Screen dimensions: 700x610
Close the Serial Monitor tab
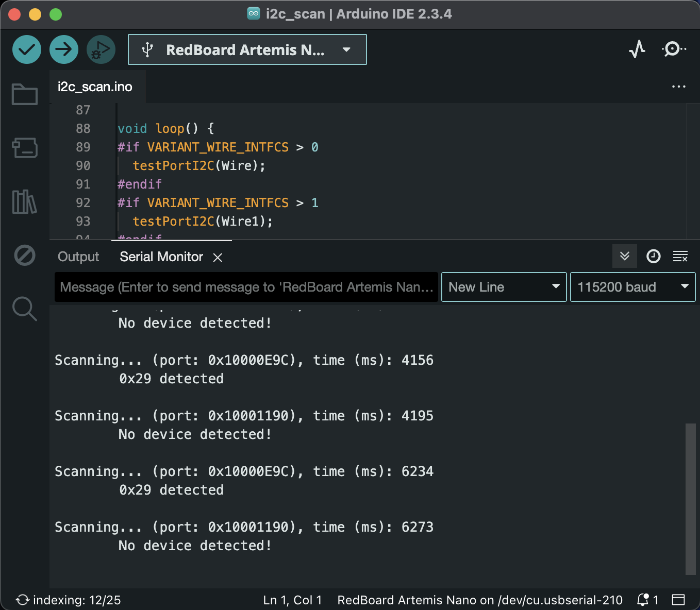pyautogui.click(x=218, y=257)
